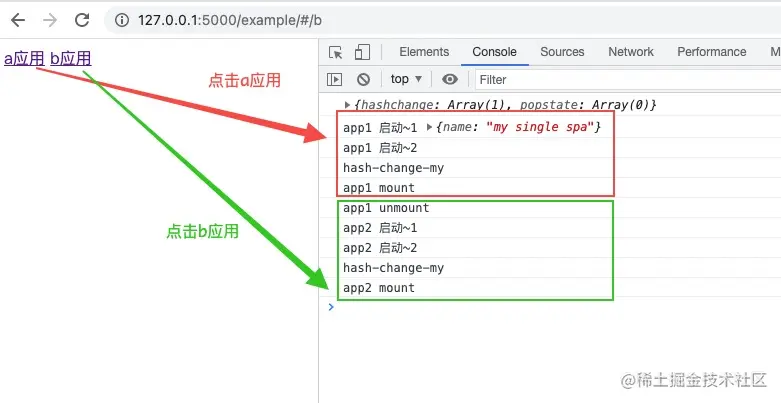Select the app2 启动~2 log line
The width and height of the screenshot is (781, 403).
pos(380,248)
